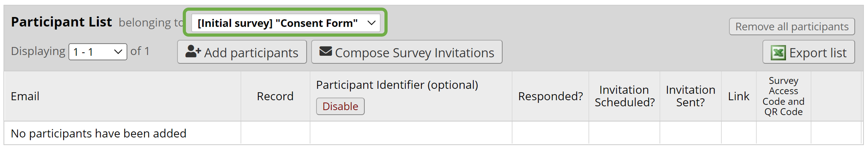Click the Compose Survey Invitations label
Image resolution: width=868 pixels, height=150 pixels.
(x=414, y=53)
